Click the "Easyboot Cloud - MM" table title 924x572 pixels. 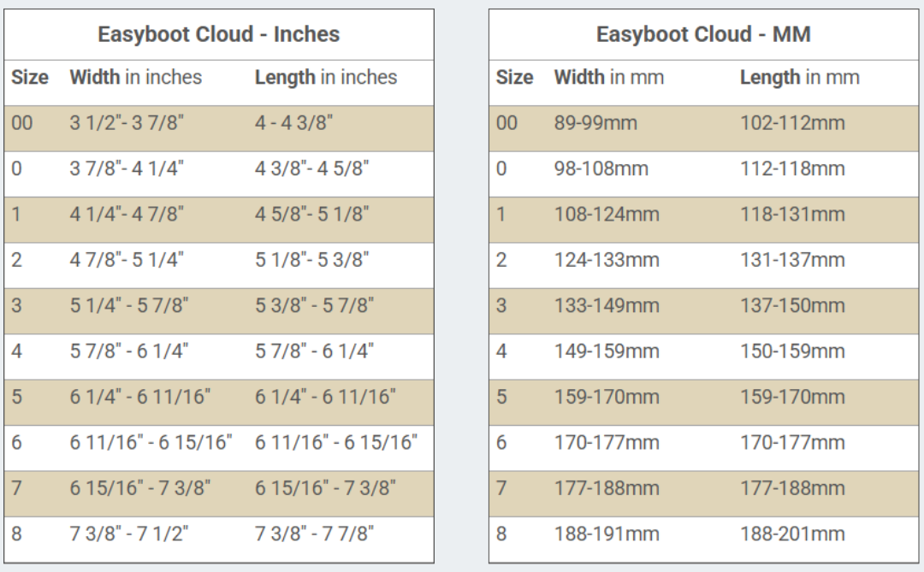[x=703, y=35]
